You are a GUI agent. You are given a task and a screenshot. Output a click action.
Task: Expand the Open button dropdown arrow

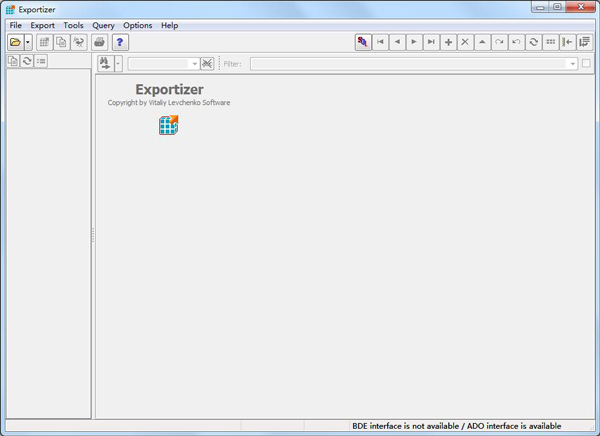click(28, 42)
